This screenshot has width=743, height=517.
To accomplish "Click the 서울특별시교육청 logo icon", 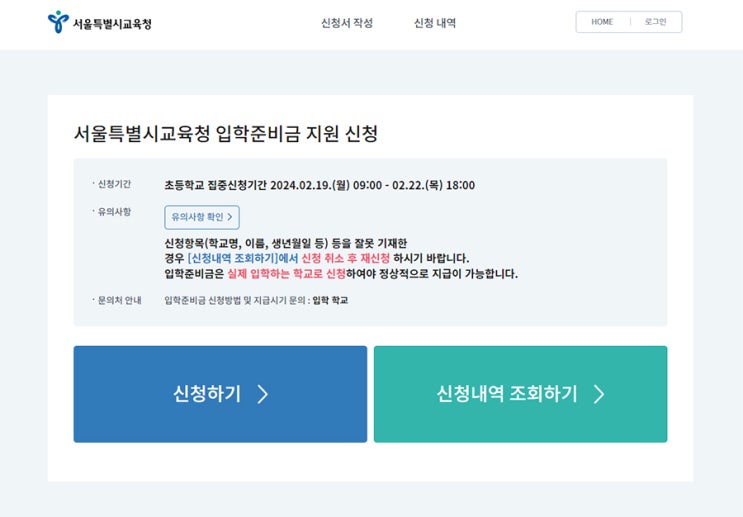I will 58,22.
